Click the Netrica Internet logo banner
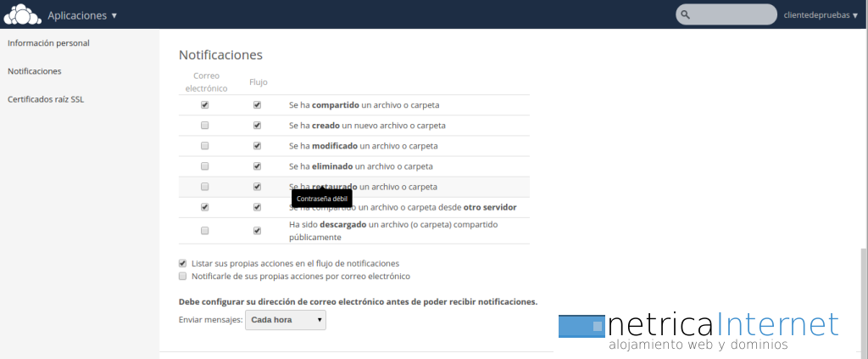This screenshot has height=359, width=868. click(699, 331)
